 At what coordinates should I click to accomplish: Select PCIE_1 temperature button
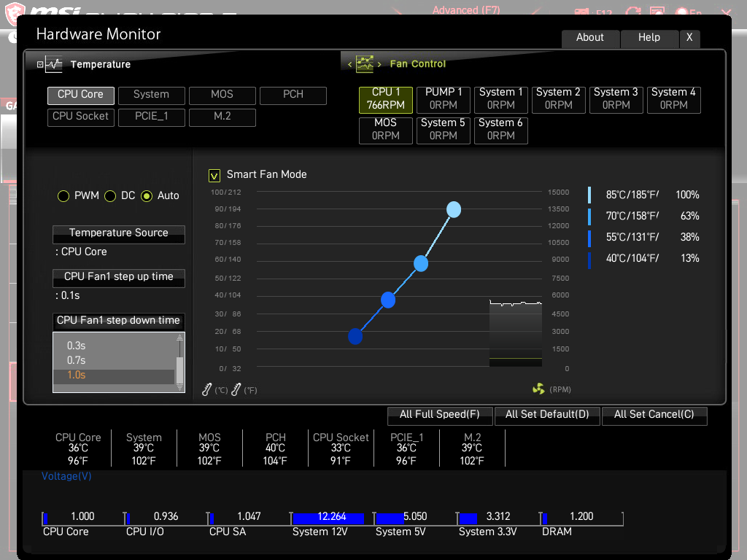152,117
